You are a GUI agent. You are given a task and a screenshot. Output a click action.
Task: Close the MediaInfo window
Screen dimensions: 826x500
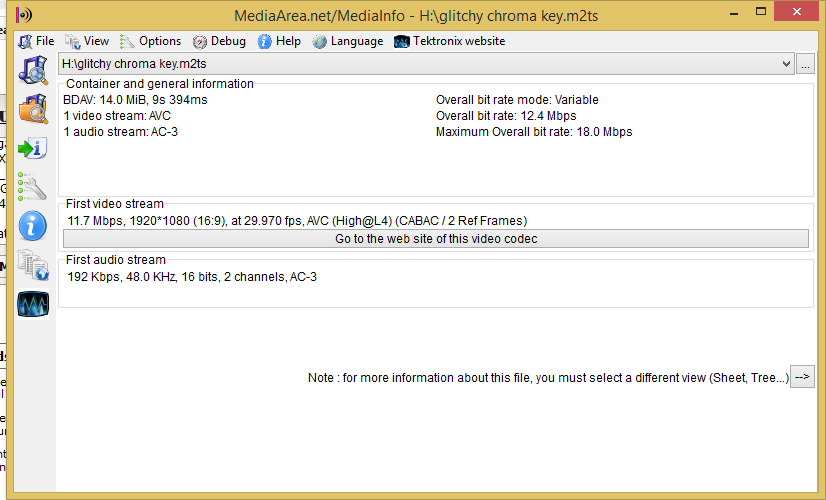coord(796,12)
